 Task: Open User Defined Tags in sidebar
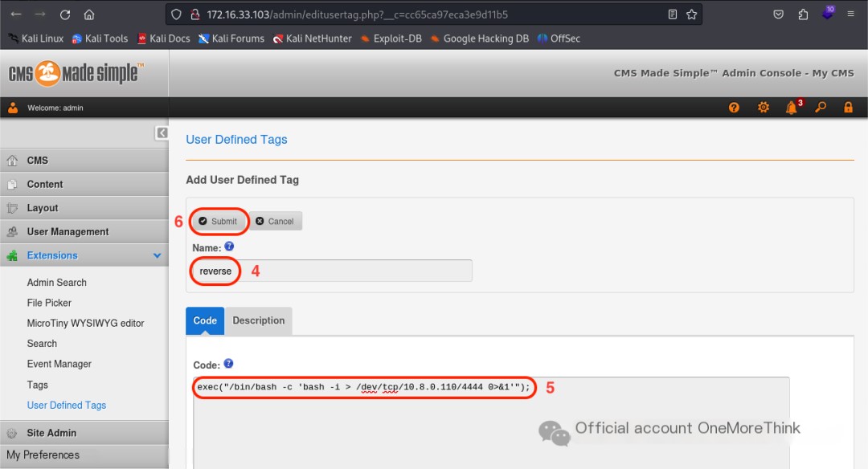pos(67,406)
